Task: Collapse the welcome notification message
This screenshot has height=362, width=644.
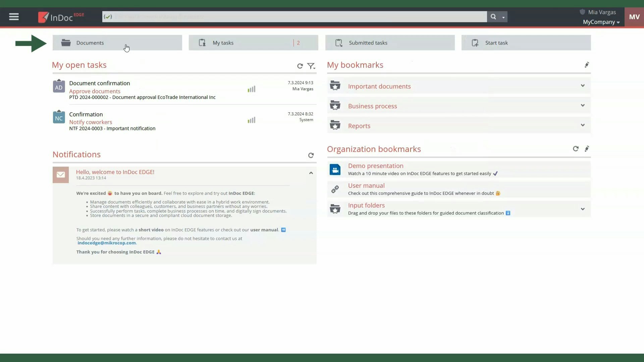Action: 311,173
